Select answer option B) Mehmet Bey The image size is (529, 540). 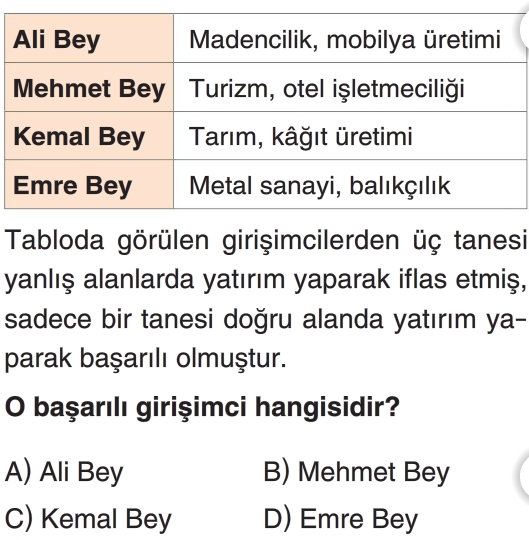[356, 472]
